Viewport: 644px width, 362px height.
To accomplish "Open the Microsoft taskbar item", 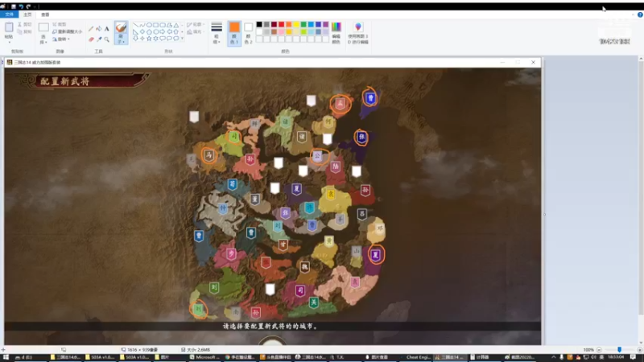I will (x=204, y=357).
